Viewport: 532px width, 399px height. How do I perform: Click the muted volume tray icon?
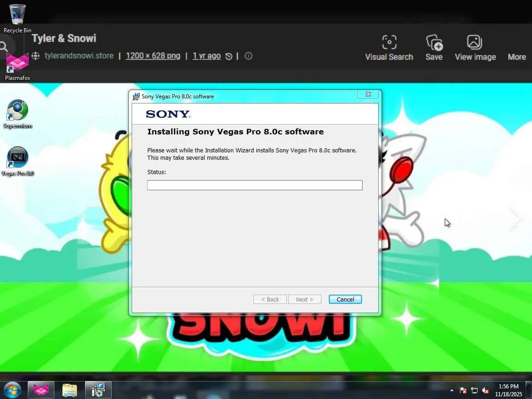(485, 391)
